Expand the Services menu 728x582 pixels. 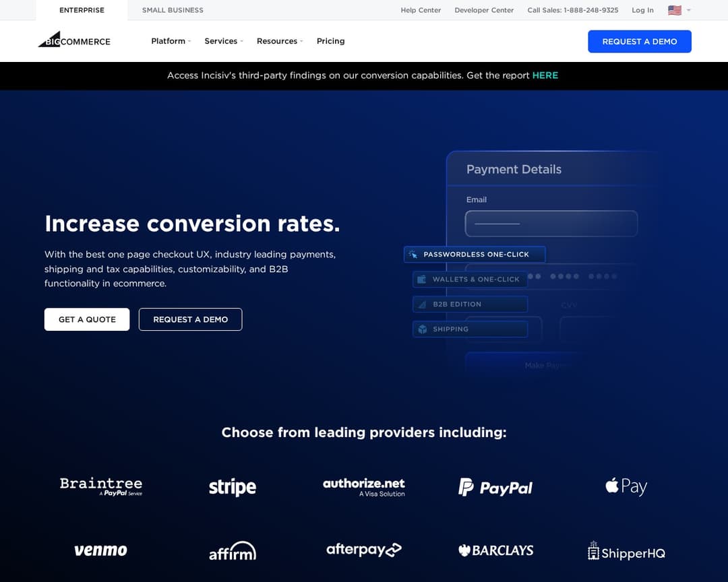point(224,41)
